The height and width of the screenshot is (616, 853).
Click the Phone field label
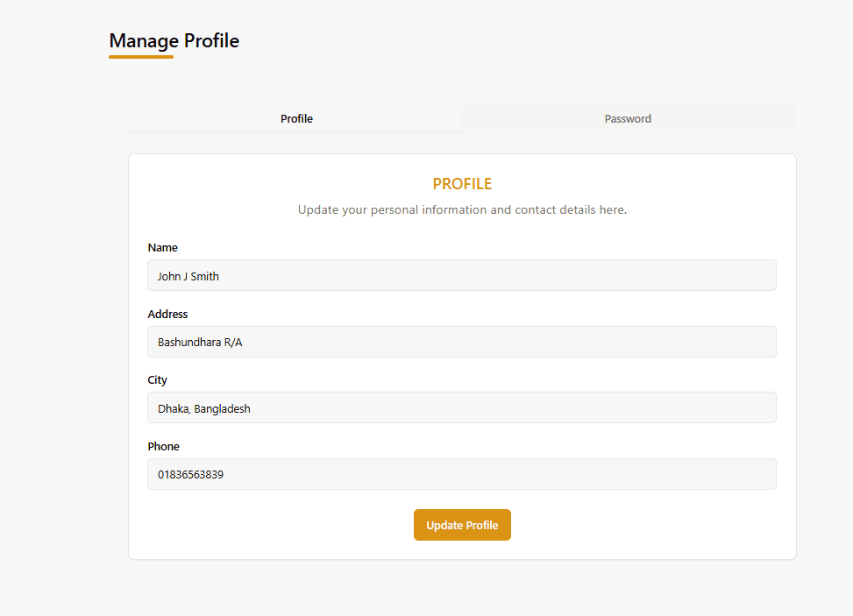pyautogui.click(x=163, y=447)
